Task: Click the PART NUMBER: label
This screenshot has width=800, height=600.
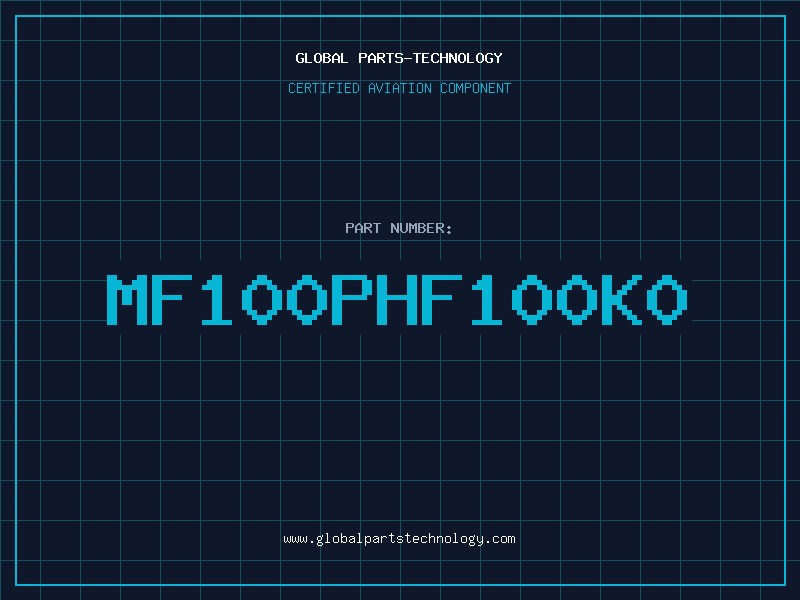Action: click(x=399, y=228)
